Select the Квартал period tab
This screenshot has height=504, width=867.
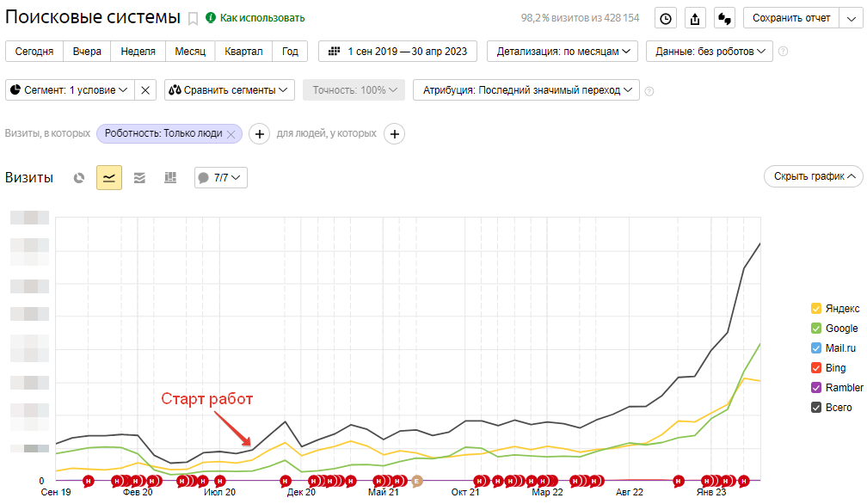pyautogui.click(x=243, y=52)
